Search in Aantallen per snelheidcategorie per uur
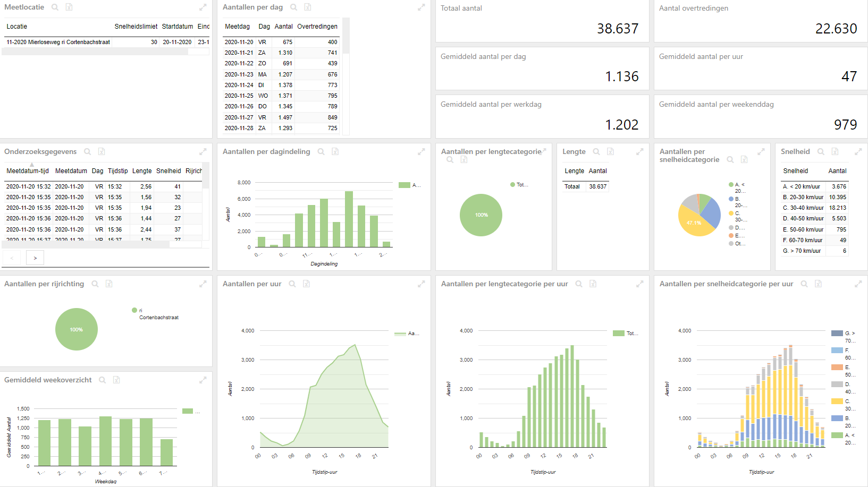868x487 pixels. (804, 284)
